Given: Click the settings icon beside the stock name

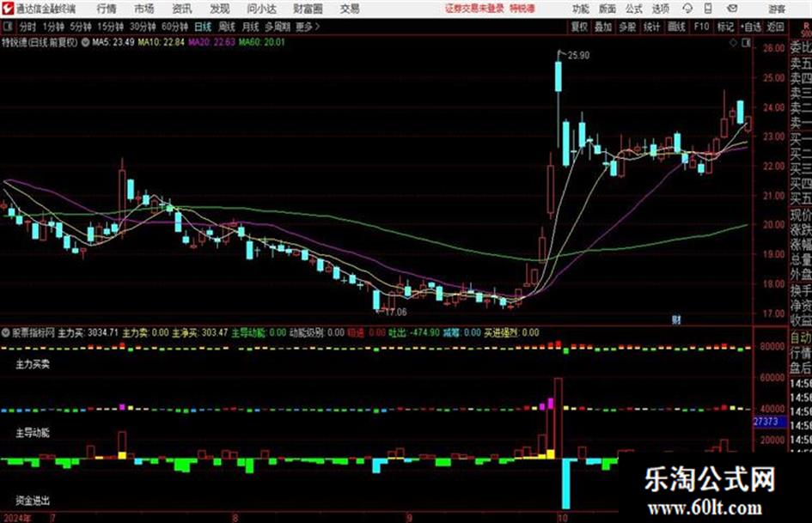Looking at the screenshot, I should [85, 42].
